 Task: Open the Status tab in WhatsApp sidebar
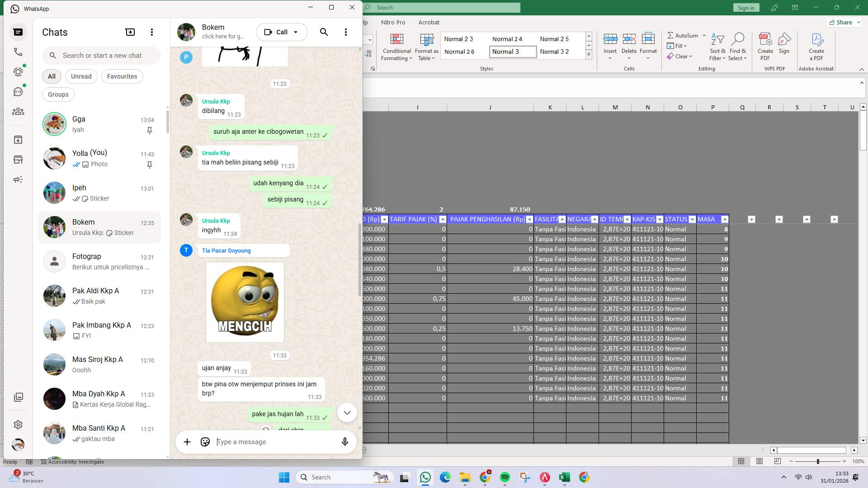click(18, 71)
